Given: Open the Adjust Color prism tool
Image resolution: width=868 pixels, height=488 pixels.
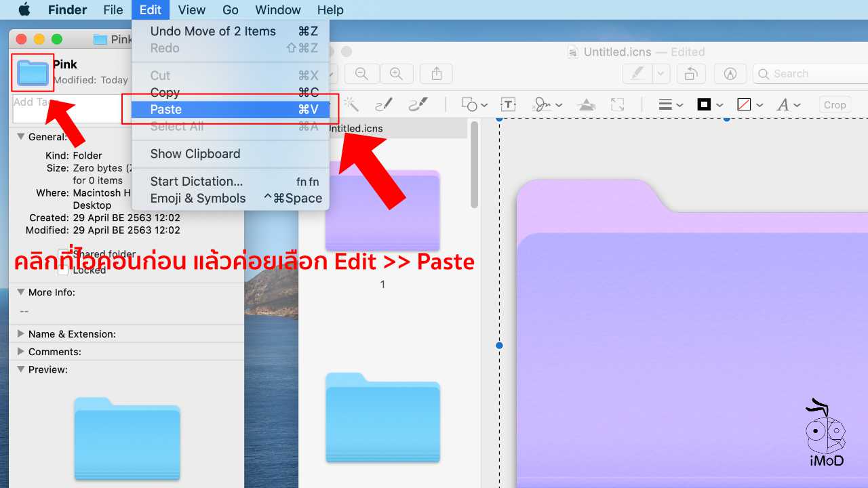Looking at the screenshot, I should 587,104.
